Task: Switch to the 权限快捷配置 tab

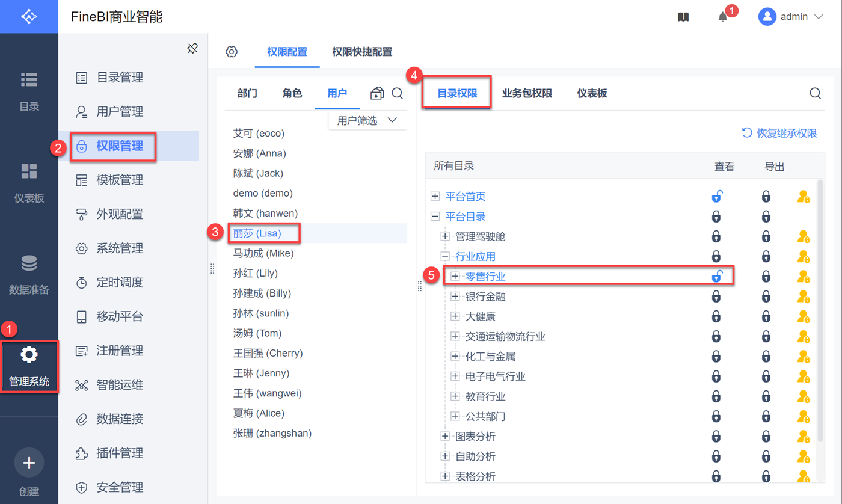Action: point(362,52)
